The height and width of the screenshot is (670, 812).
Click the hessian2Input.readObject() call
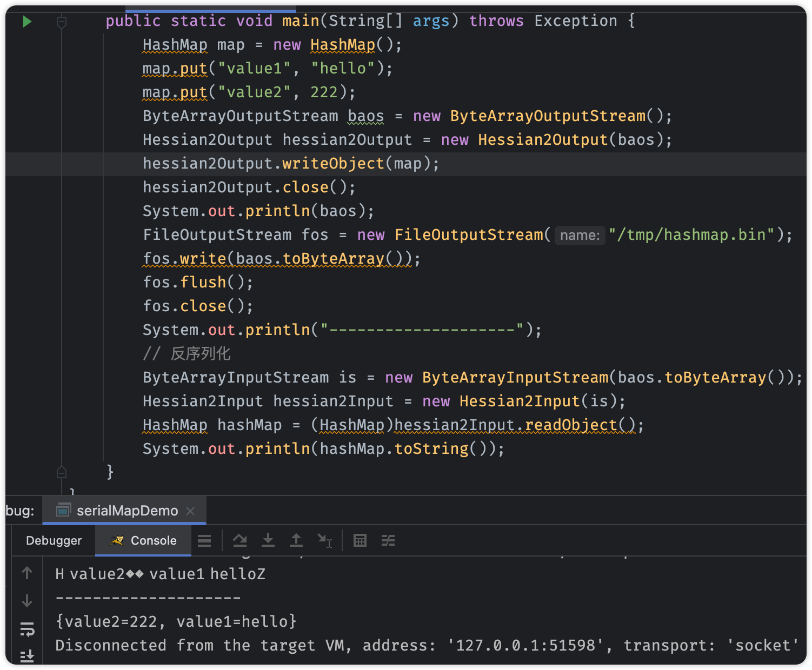pos(515,425)
